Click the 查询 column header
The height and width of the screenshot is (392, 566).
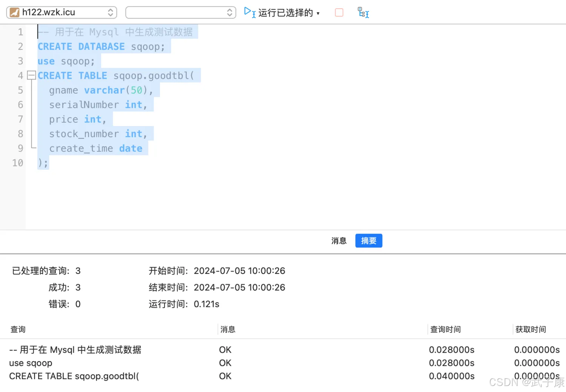pyautogui.click(x=18, y=329)
